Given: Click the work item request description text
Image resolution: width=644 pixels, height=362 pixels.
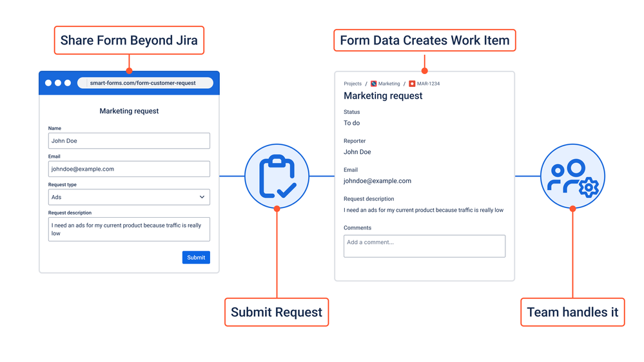Looking at the screenshot, I should [424, 210].
